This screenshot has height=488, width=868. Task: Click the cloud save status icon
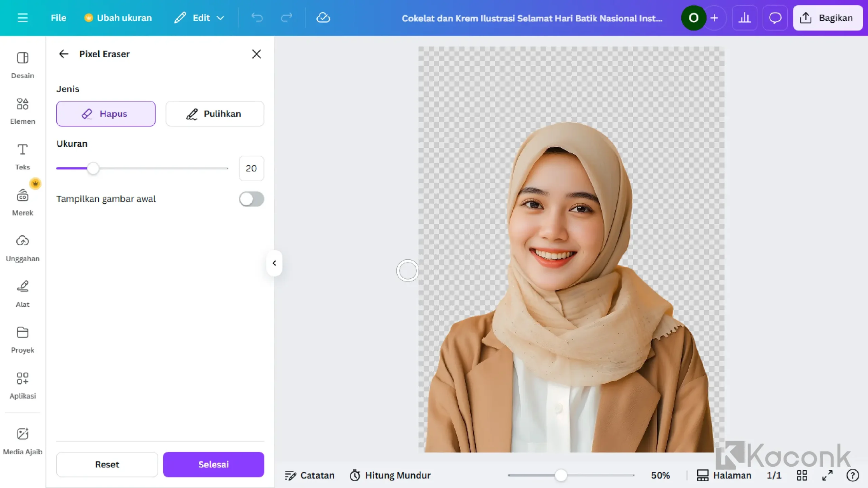(x=323, y=18)
